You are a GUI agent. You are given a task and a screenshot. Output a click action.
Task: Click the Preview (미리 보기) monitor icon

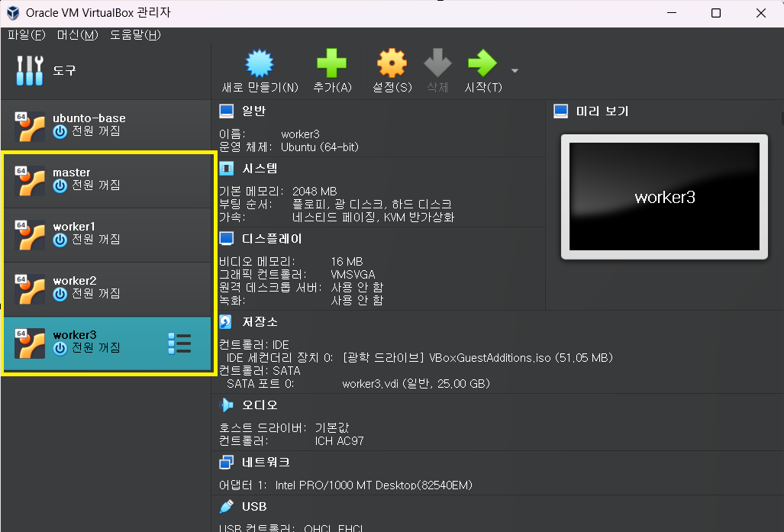click(561, 111)
